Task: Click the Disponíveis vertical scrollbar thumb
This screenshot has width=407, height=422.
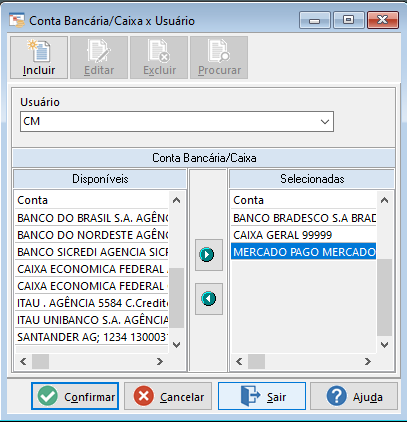Action: [177, 298]
